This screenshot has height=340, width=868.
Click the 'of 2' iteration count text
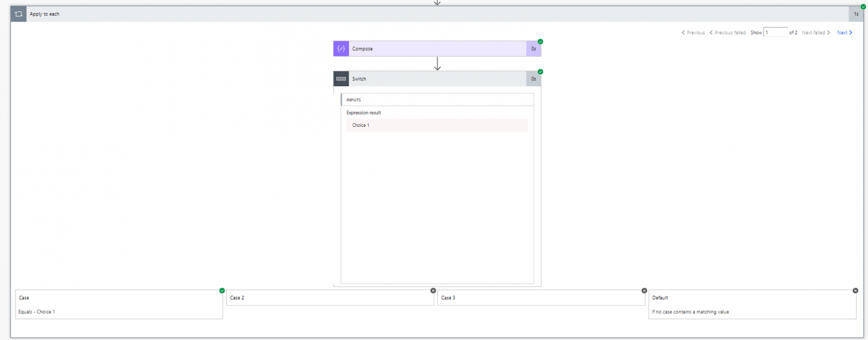click(793, 33)
